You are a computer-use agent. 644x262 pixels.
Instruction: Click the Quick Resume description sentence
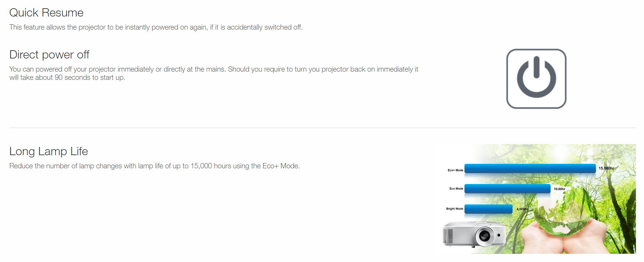point(156,27)
